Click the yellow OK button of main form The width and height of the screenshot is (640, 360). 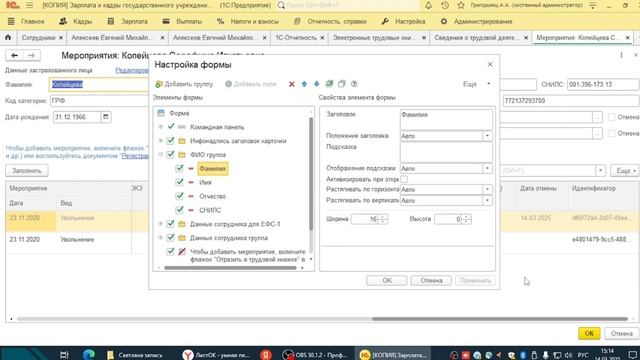(x=589, y=333)
